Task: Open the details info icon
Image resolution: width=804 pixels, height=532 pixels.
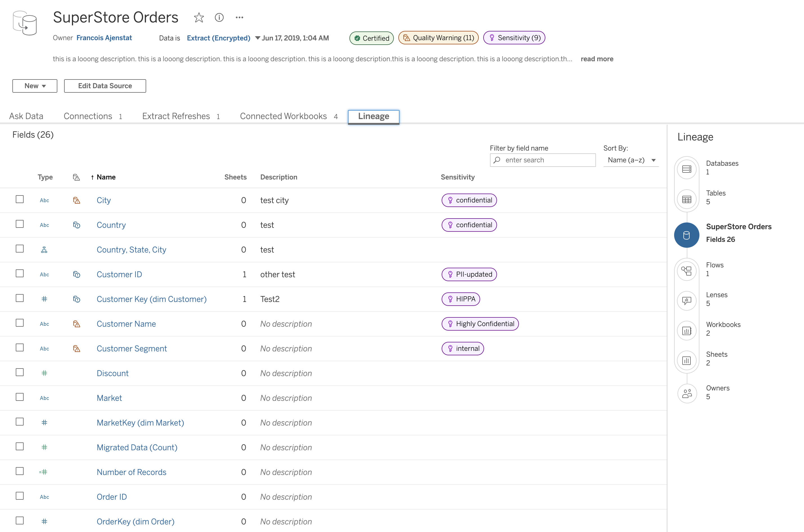Action: (x=219, y=17)
